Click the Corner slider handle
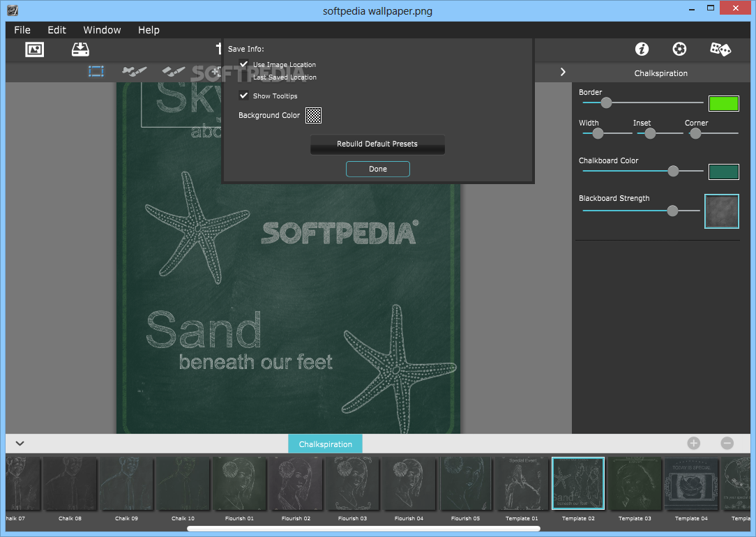Image resolution: width=756 pixels, height=537 pixels. 695,133
